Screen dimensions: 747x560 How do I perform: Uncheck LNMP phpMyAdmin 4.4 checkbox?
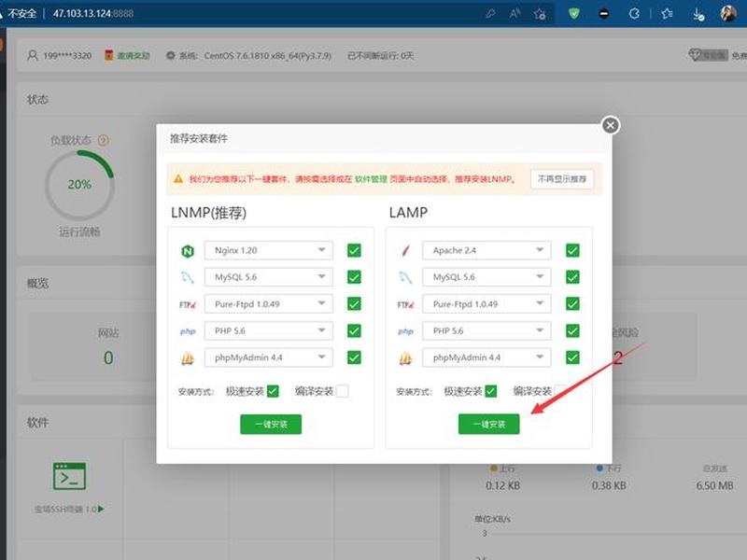354,357
